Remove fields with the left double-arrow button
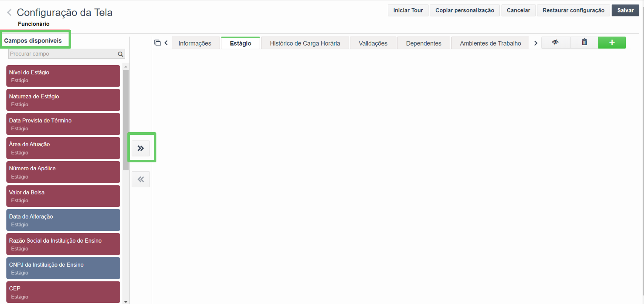Image resolution: width=644 pixels, height=304 pixels. click(141, 179)
